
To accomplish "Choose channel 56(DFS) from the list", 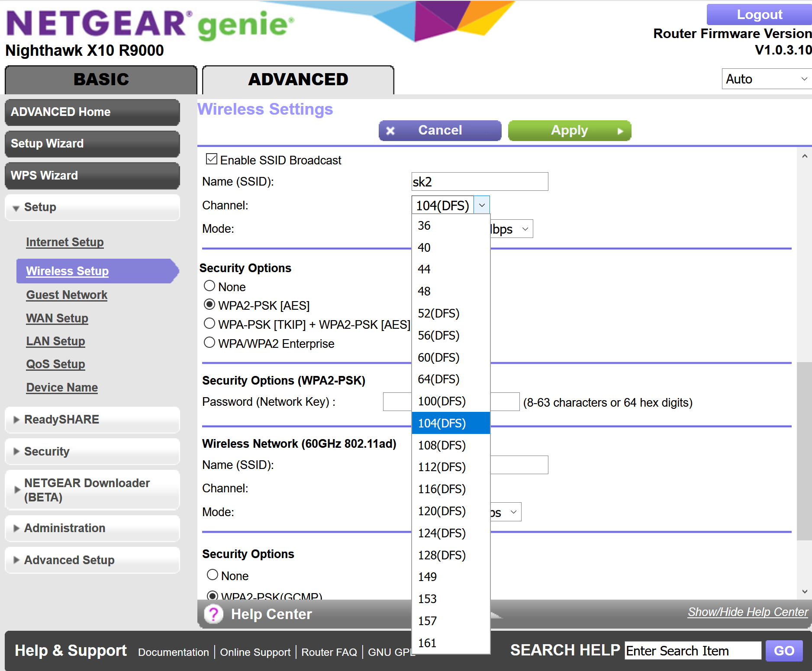I will [x=451, y=335].
